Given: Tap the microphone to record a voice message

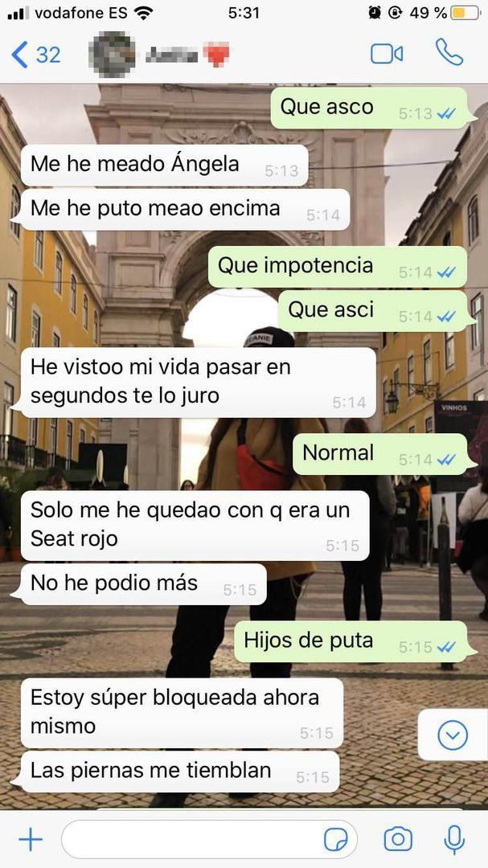Looking at the screenshot, I should point(454,839).
